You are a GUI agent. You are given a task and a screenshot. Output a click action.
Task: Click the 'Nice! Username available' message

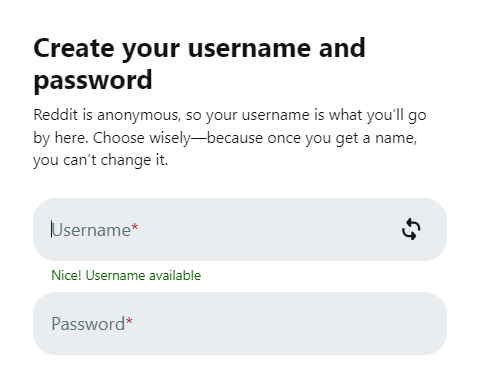pos(126,275)
